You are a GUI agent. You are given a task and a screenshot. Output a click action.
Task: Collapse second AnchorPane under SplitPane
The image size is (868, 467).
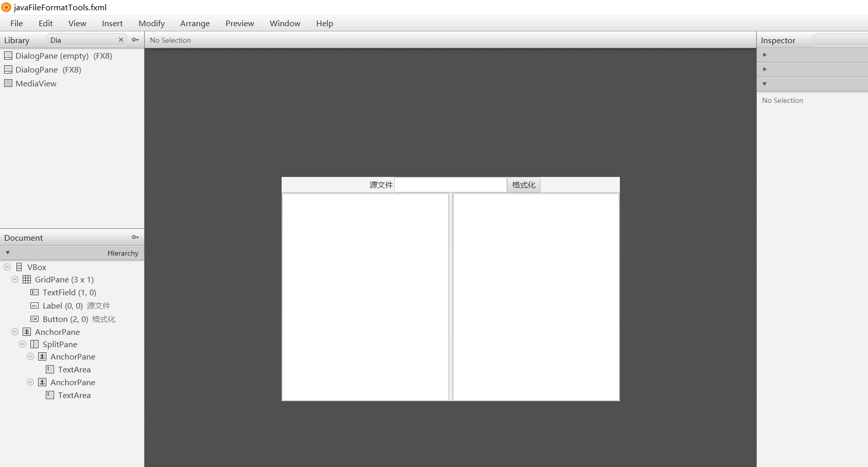pyautogui.click(x=30, y=382)
